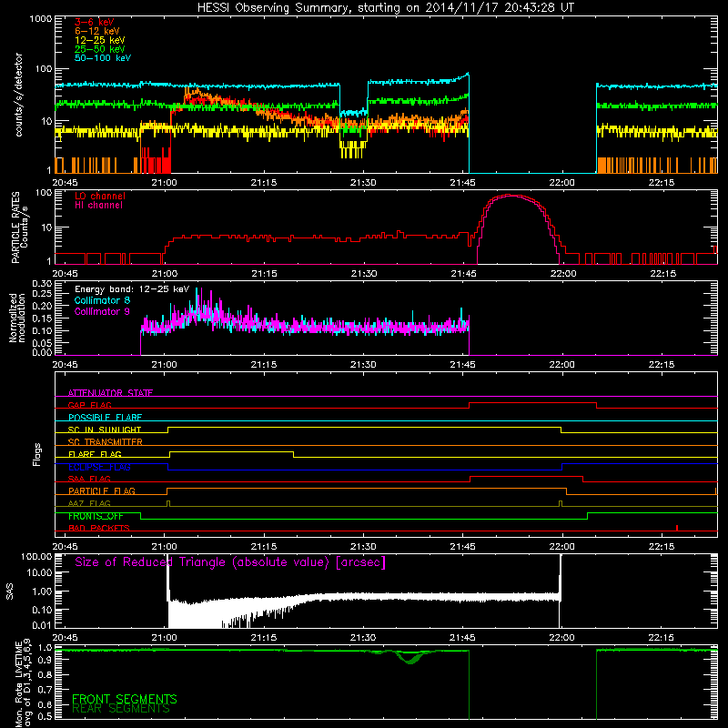Click the yellow '12-25 keV' count-rate legend label

100,40
